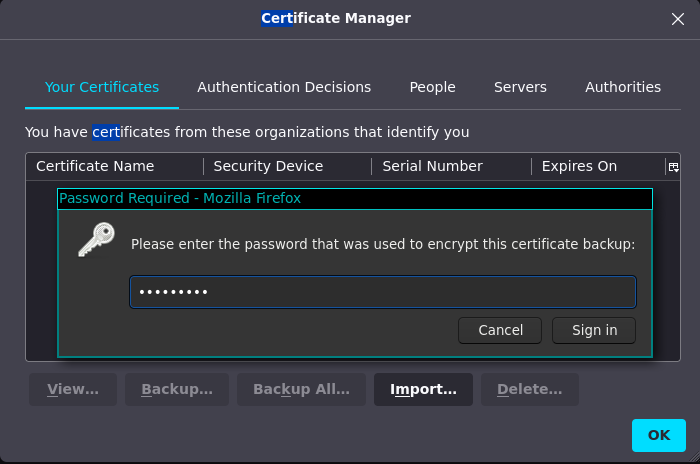The image size is (700, 464).
Task: Select the People tab
Action: click(432, 87)
